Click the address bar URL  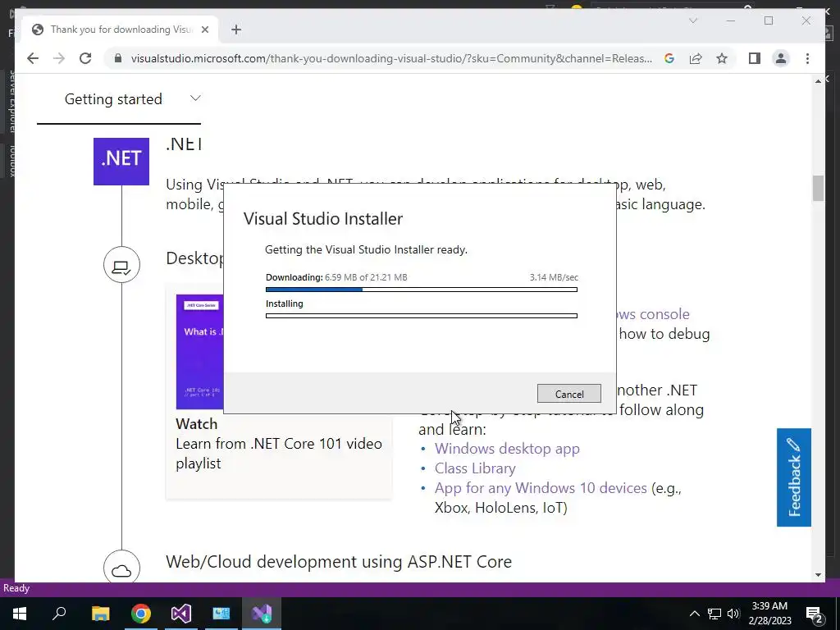[391, 58]
